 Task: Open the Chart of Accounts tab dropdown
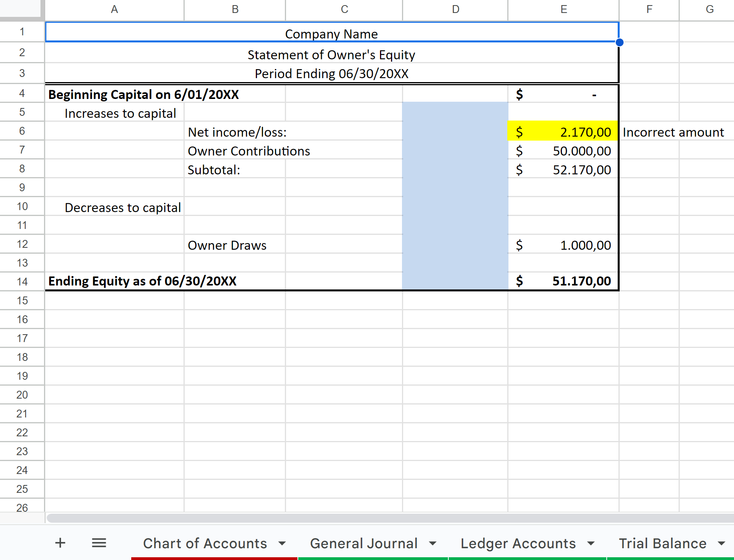282,543
